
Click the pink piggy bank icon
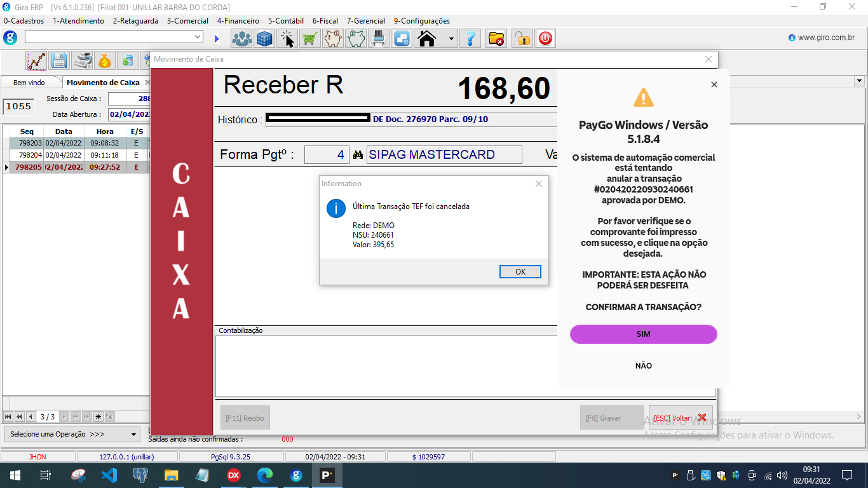(x=333, y=39)
